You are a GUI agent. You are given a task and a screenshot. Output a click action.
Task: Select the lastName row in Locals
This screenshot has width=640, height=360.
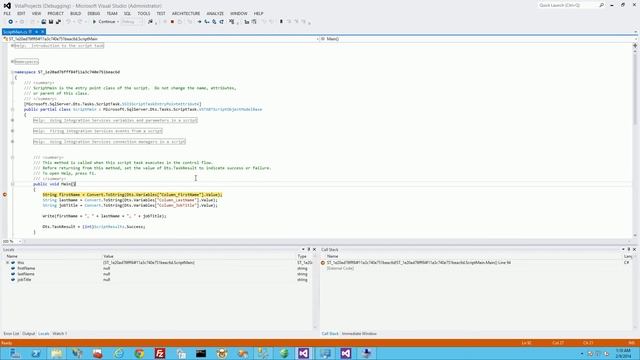click(x=158, y=274)
